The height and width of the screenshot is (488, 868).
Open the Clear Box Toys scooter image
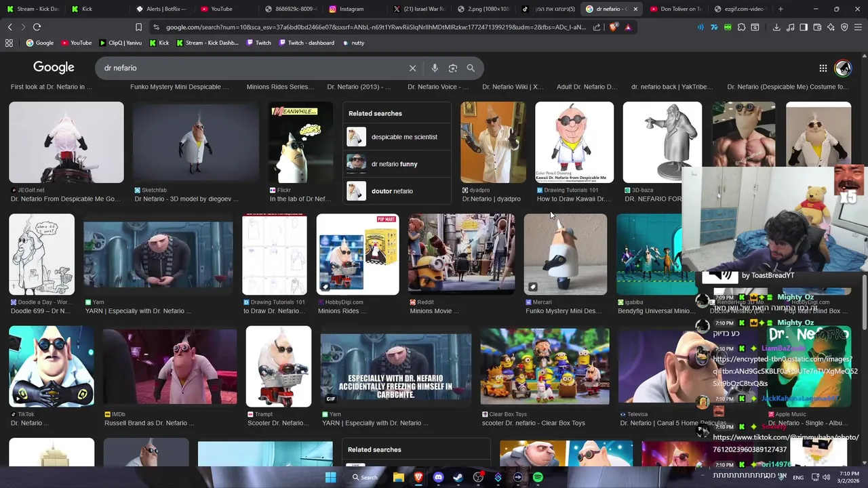[545, 366]
